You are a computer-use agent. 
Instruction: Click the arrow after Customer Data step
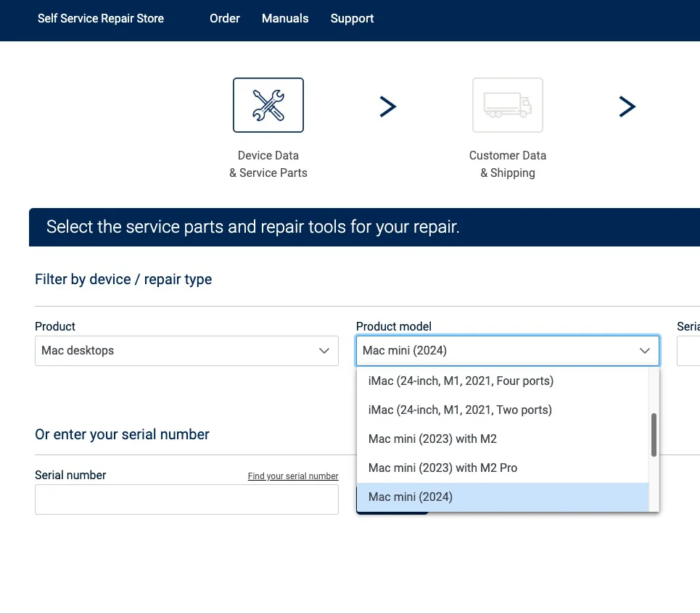pos(627,107)
